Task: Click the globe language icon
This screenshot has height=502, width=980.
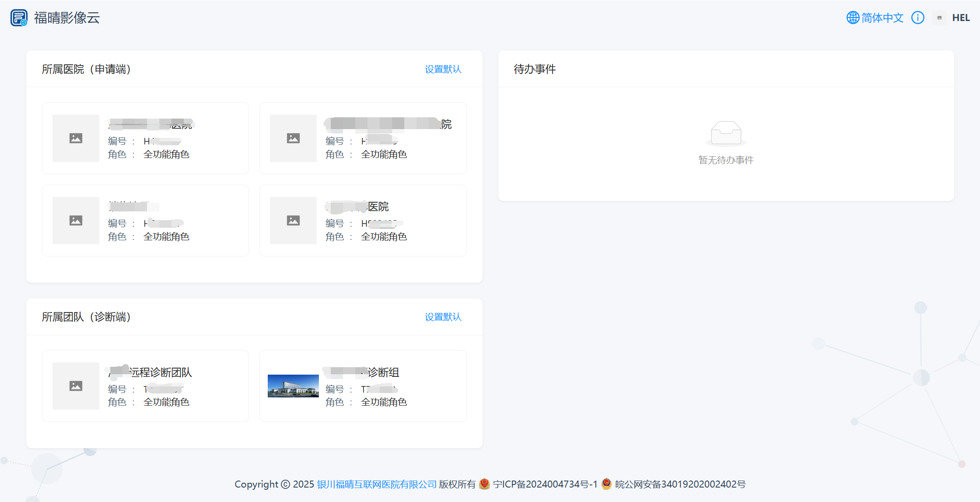Action: pos(853,18)
